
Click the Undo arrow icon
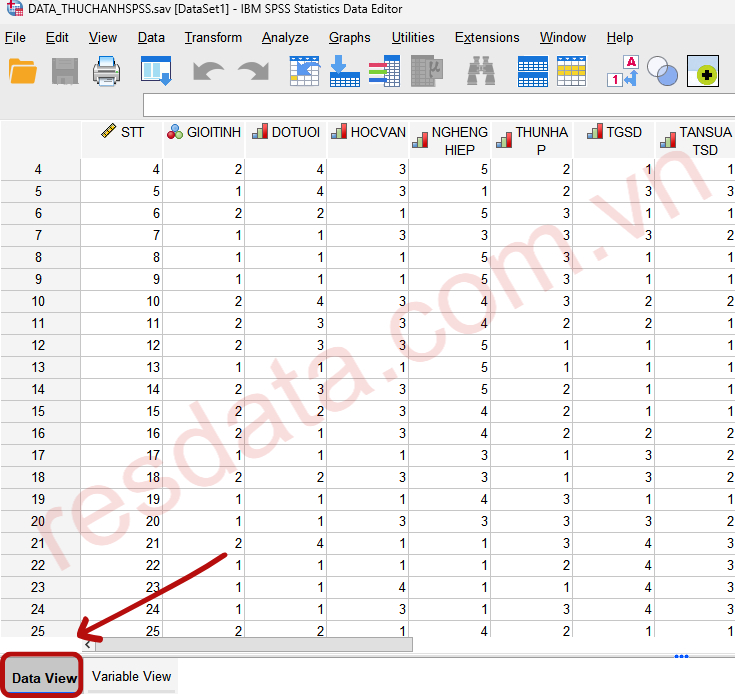[x=208, y=72]
